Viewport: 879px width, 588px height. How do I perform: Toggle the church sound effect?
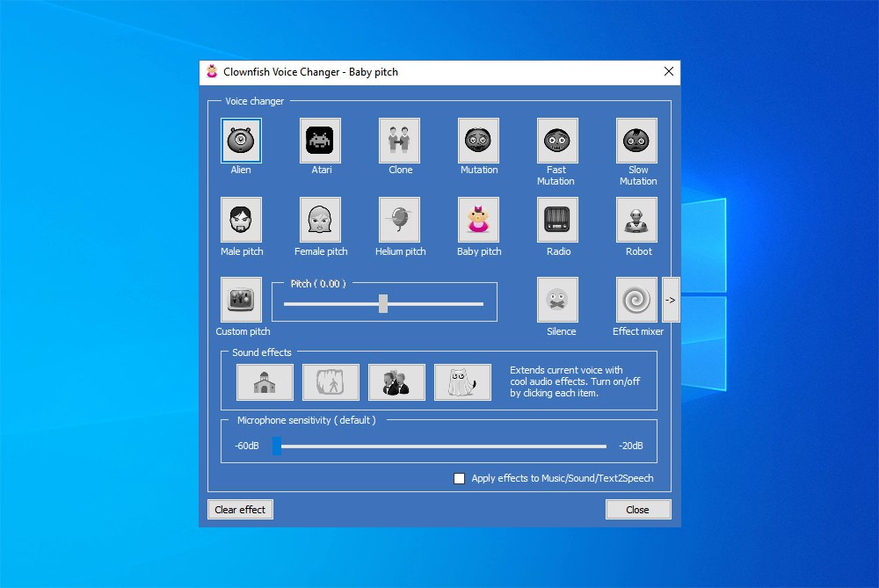tap(265, 382)
